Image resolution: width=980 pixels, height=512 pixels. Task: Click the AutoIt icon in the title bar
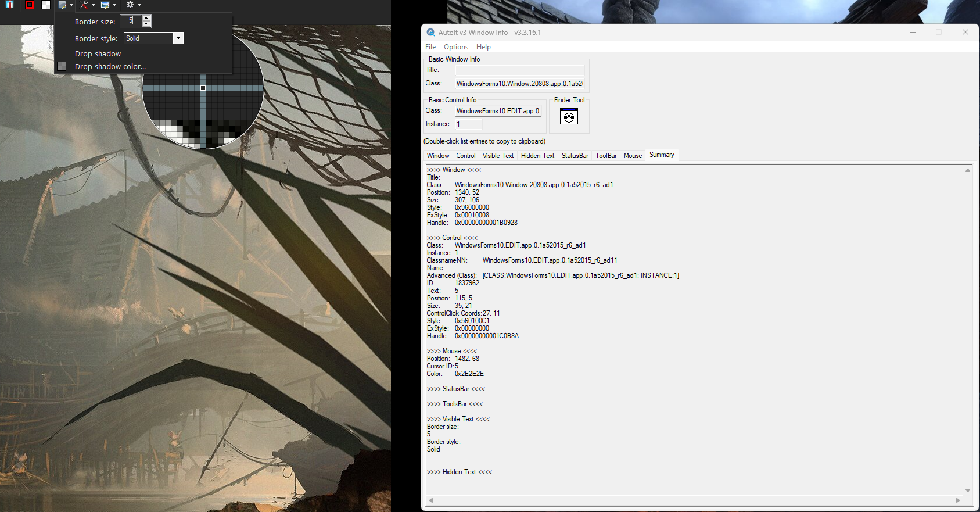(430, 33)
